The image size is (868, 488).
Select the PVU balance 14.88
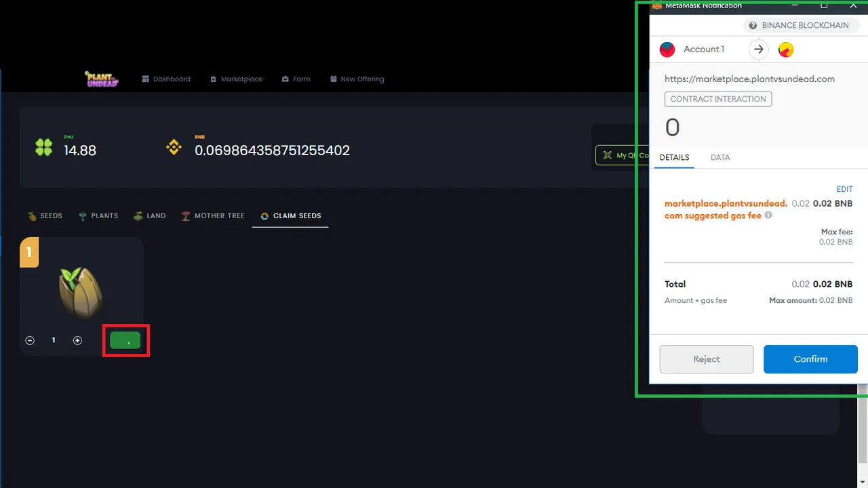pos(80,150)
